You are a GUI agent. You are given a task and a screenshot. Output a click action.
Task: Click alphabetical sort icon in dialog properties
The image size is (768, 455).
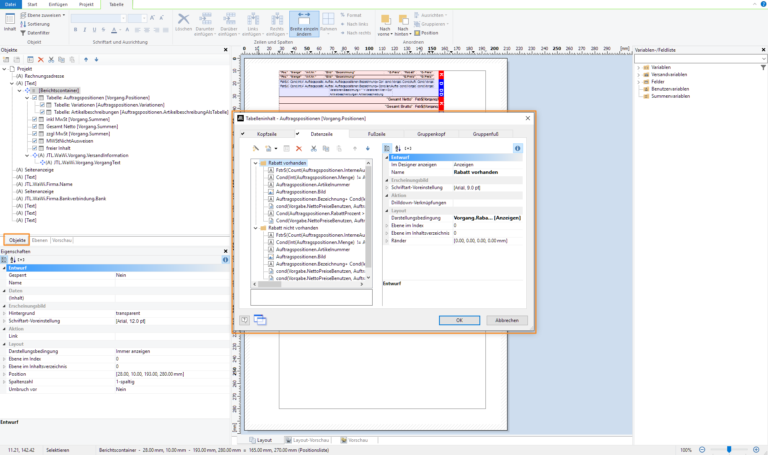[x=397, y=148]
